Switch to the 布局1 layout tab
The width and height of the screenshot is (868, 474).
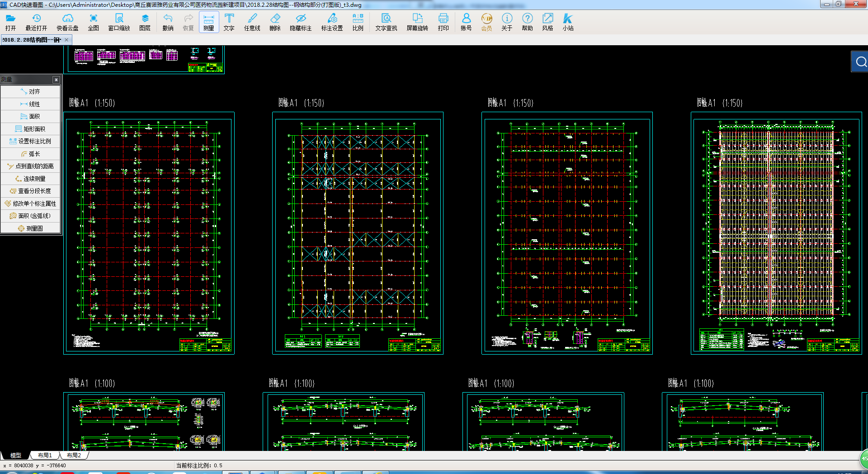[45, 455]
